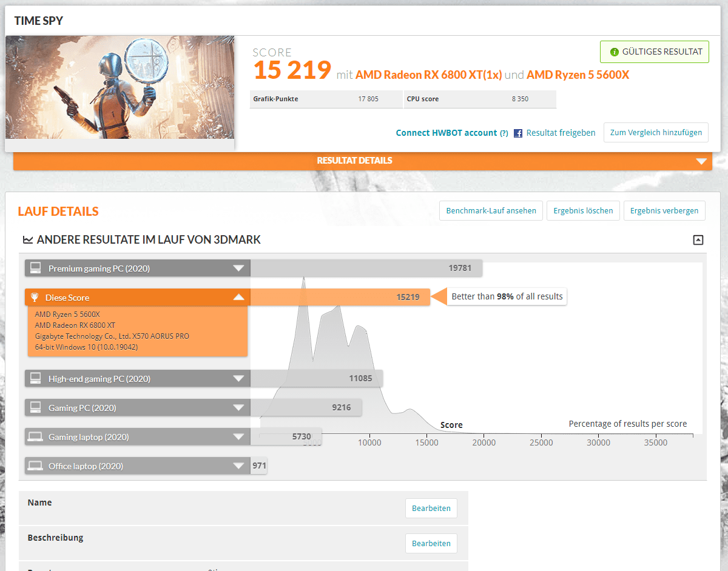Open the Connect HWBOT account link
This screenshot has width=728, height=571.
[x=447, y=133]
